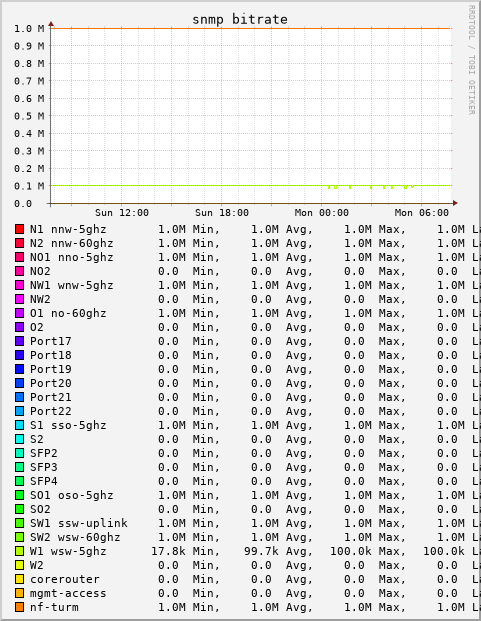Click the O2 legend color swatch
This screenshot has height=621, width=481.
pyautogui.click(x=19, y=327)
